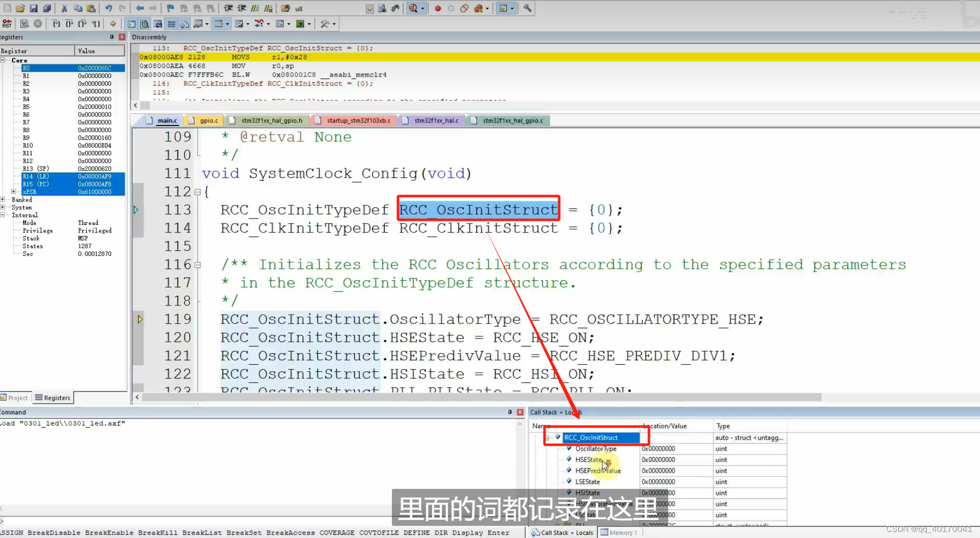Run the program

pyautogui.click(x=24, y=23)
